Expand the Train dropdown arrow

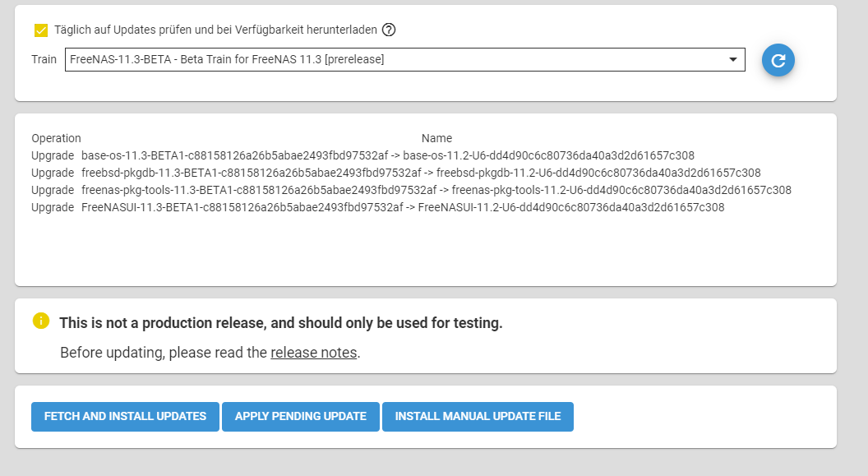coord(733,59)
